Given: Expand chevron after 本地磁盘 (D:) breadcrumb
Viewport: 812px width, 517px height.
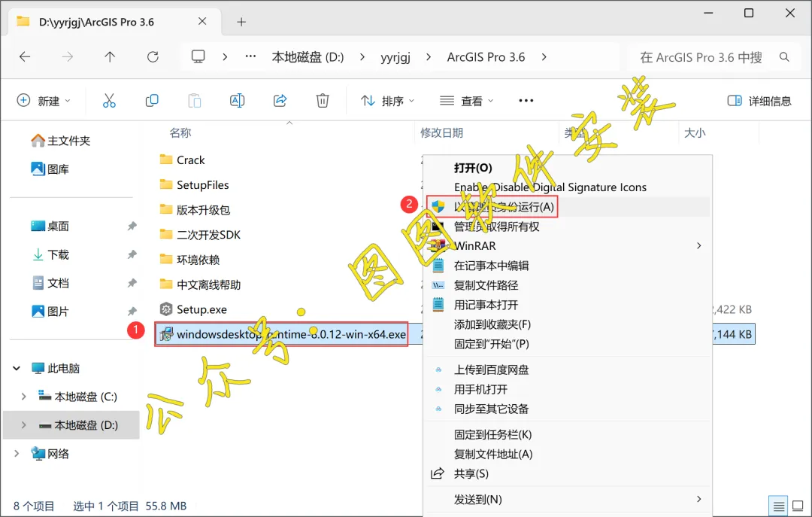Looking at the screenshot, I should [x=362, y=57].
